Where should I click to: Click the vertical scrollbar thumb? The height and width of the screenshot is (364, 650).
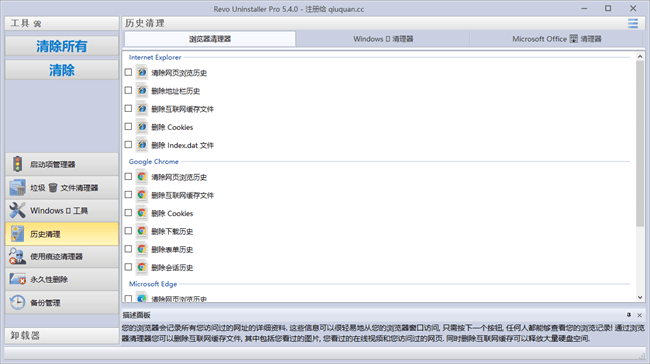coord(640,143)
